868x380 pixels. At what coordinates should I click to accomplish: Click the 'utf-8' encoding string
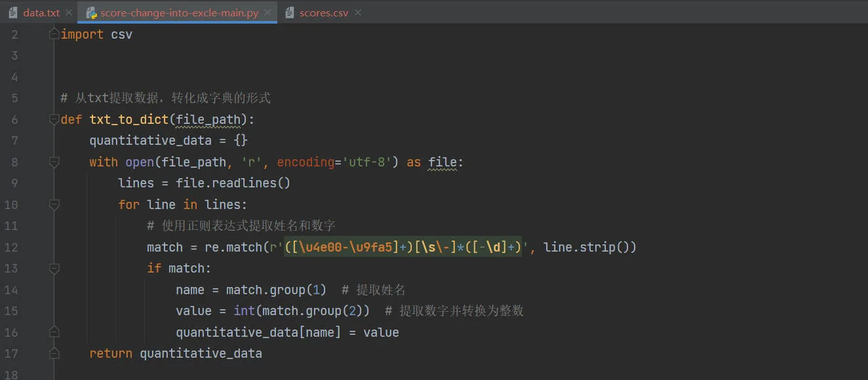point(370,162)
